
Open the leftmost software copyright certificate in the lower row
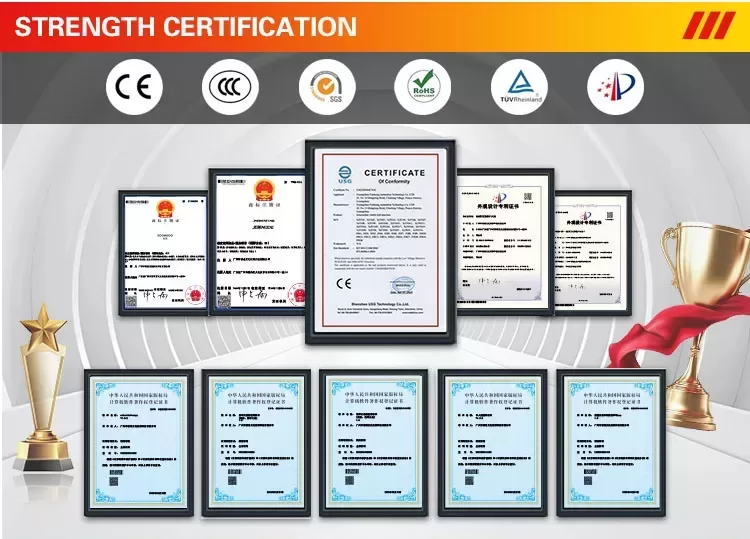point(139,443)
